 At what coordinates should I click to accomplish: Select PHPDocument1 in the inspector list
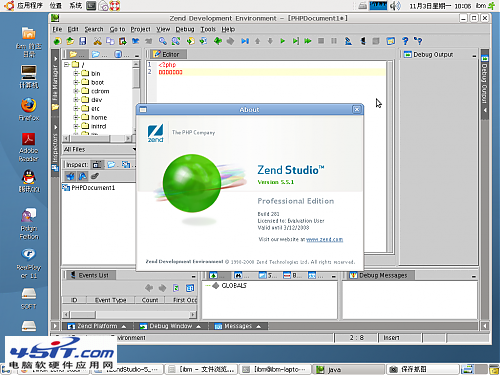[89, 188]
